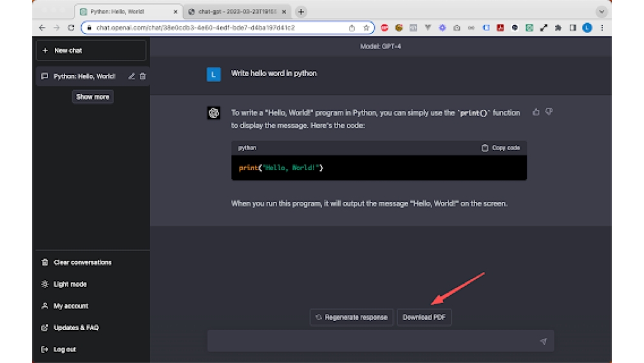Close the chat-gpt browser tab
644x363 pixels.
coord(284,12)
